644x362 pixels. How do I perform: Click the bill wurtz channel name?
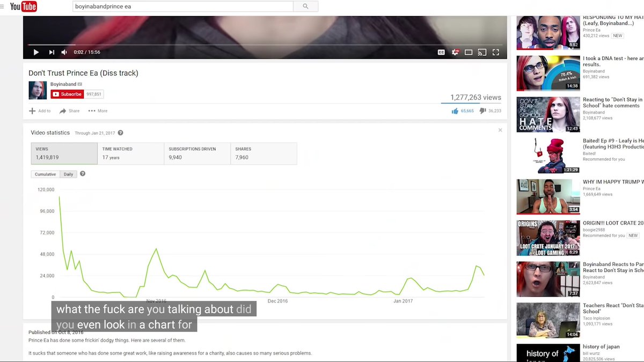591,353
